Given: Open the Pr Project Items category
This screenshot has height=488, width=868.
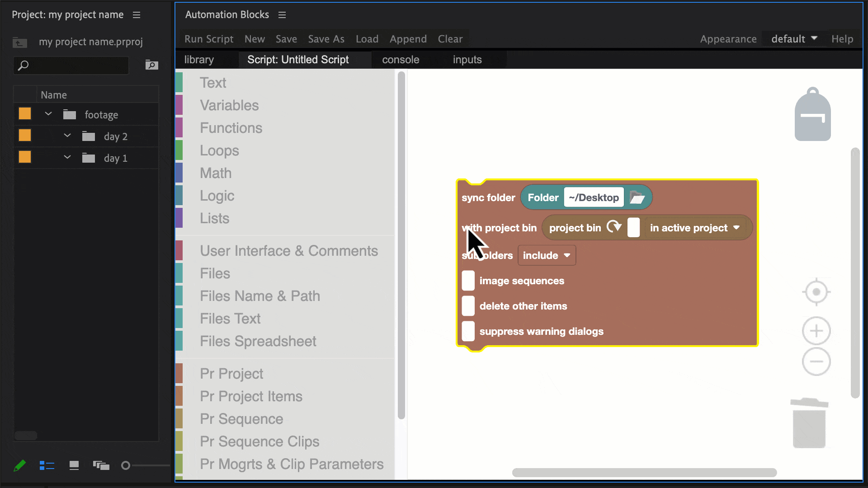Looking at the screenshot, I should click(x=251, y=396).
